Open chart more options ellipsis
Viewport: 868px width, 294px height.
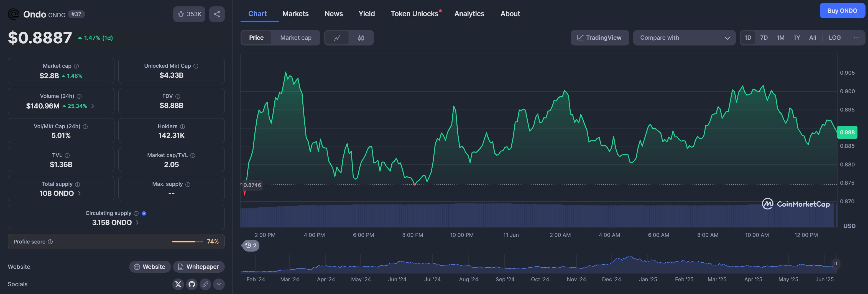[857, 38]
